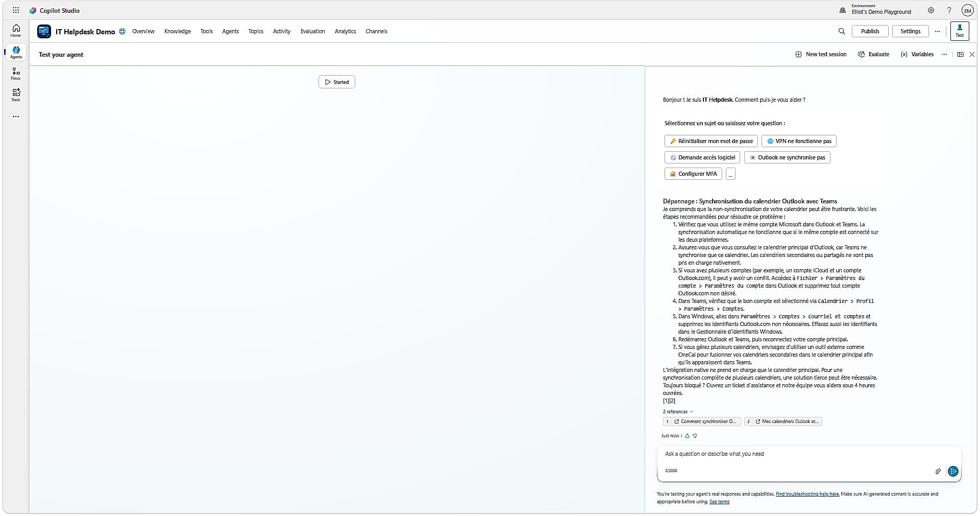Image resolution: width=980 pixels, height=516 pixels.
Task: Open the Environment picker icon
Action: click(842, 10)
